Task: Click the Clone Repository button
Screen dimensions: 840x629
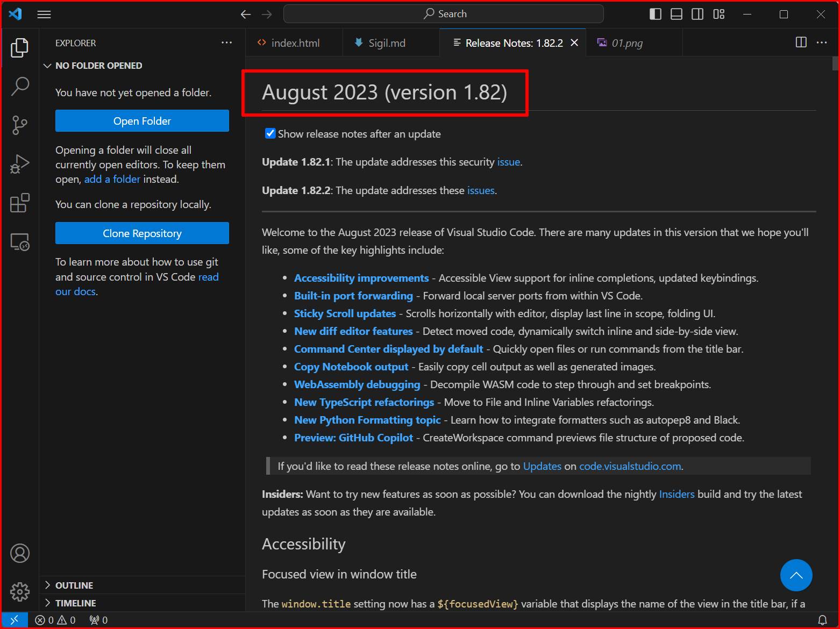Action: [142, 233]
